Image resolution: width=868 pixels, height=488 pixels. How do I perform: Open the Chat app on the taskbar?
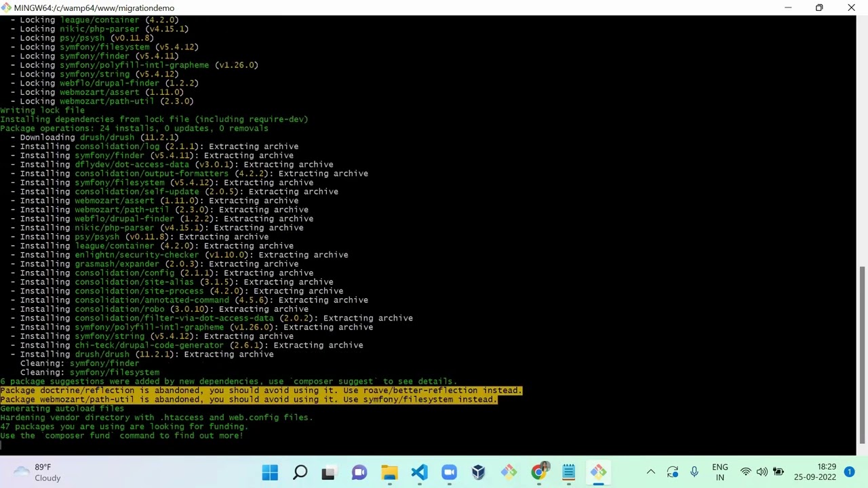click(x=359, y=472)
